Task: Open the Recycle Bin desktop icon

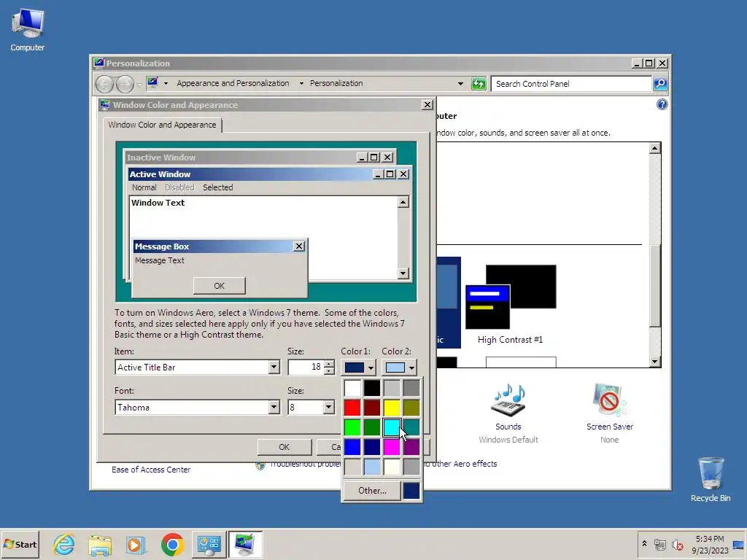Action: coord(711,479)
